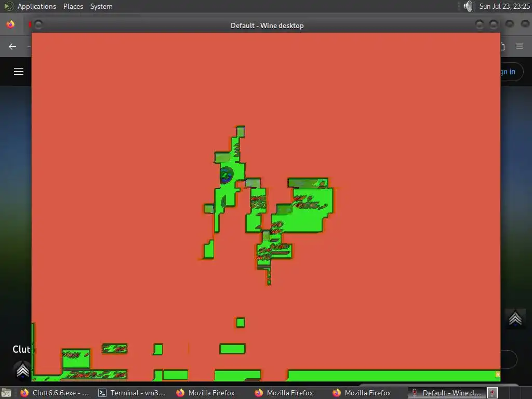Open the clock showing Sun Jul 23, 23:25
Viewport: 532px width, 399px height.
[504, 6]
